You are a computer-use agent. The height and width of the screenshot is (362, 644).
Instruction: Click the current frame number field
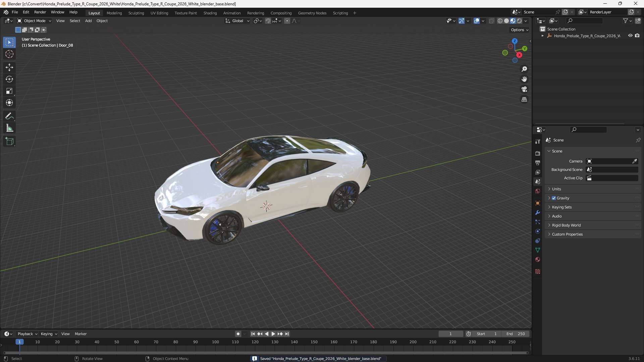tap(450, 334)
